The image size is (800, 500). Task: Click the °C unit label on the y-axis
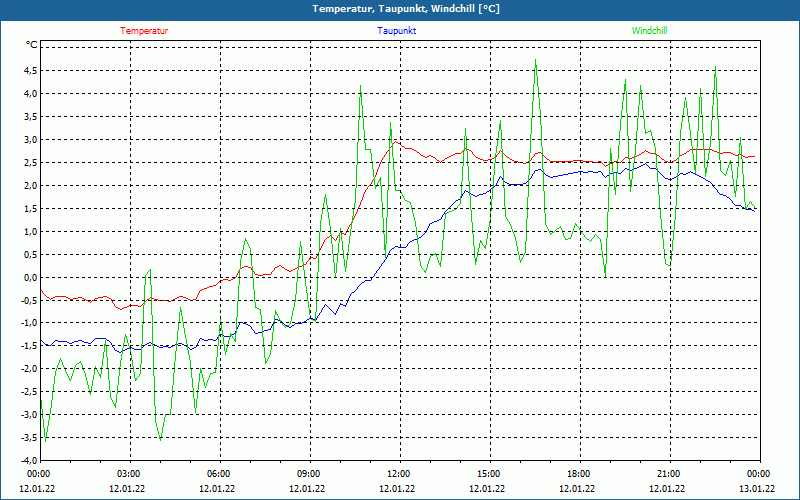coord(32,45)
